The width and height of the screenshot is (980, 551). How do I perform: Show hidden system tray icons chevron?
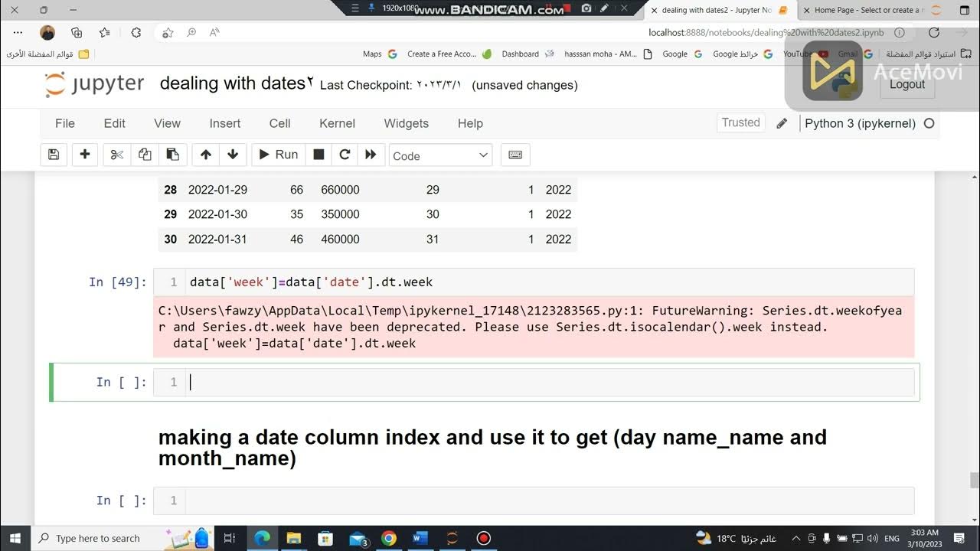795,538
